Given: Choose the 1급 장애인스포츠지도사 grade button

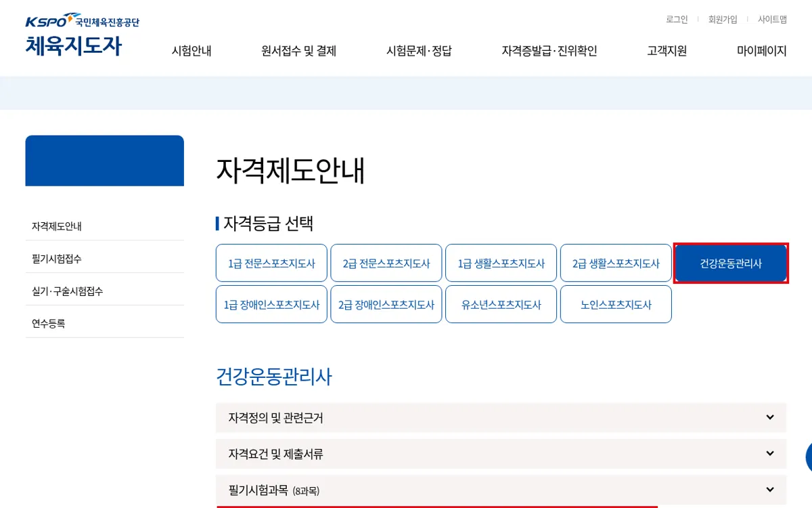Looking at the screenshot, I should point(271,304).
